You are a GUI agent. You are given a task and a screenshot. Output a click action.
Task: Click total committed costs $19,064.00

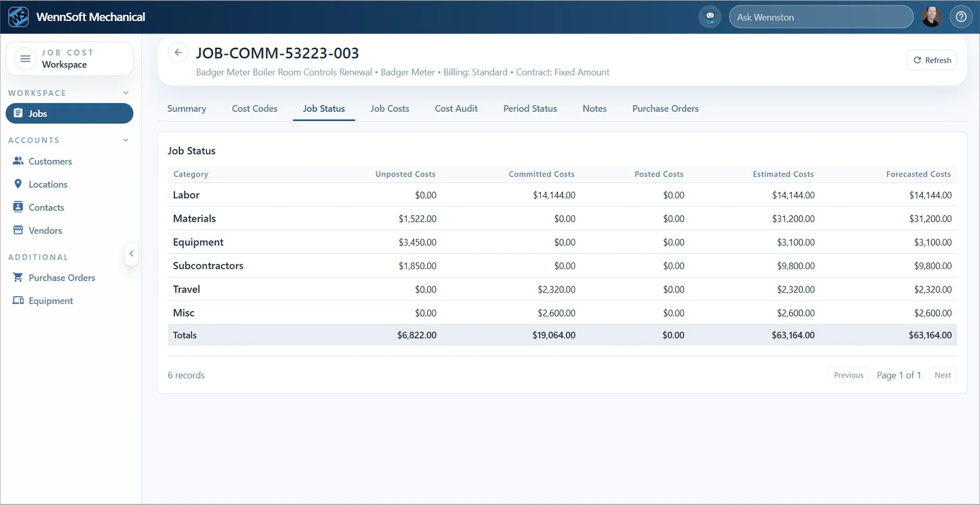coord(554,335)
